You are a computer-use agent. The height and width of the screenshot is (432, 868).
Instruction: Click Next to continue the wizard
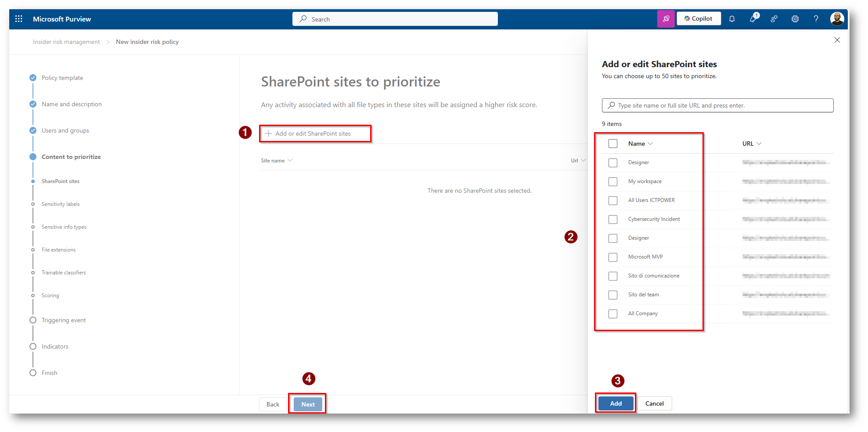tap(308, 404)
